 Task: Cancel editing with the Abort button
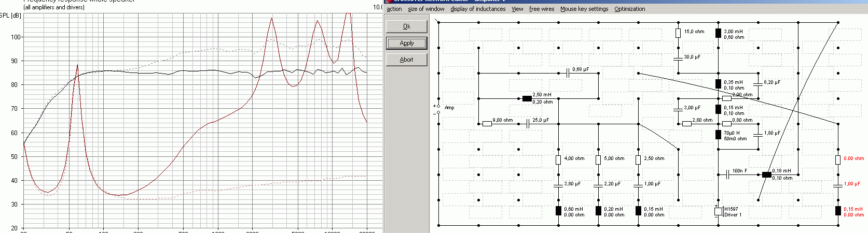pos(407,60)
